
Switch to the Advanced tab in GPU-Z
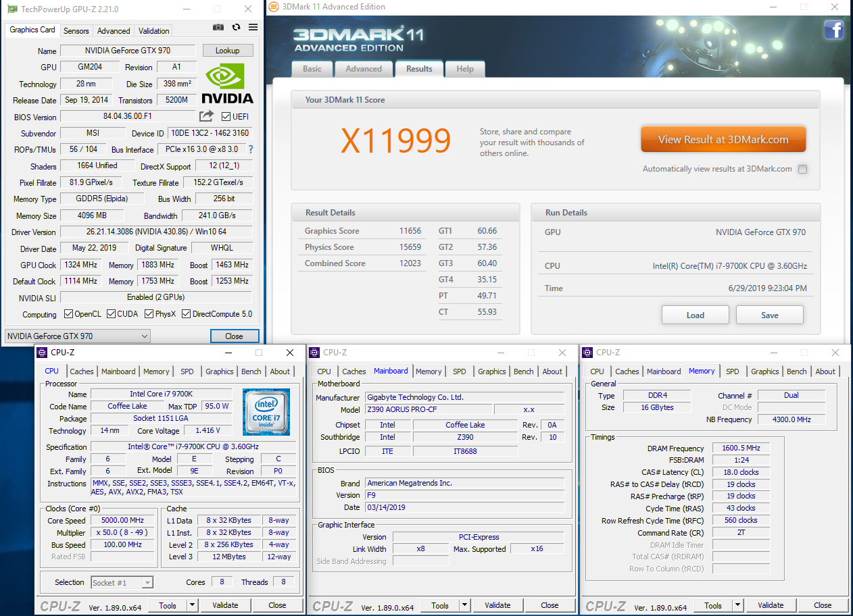pyautogui.click(x=114, y=31)
